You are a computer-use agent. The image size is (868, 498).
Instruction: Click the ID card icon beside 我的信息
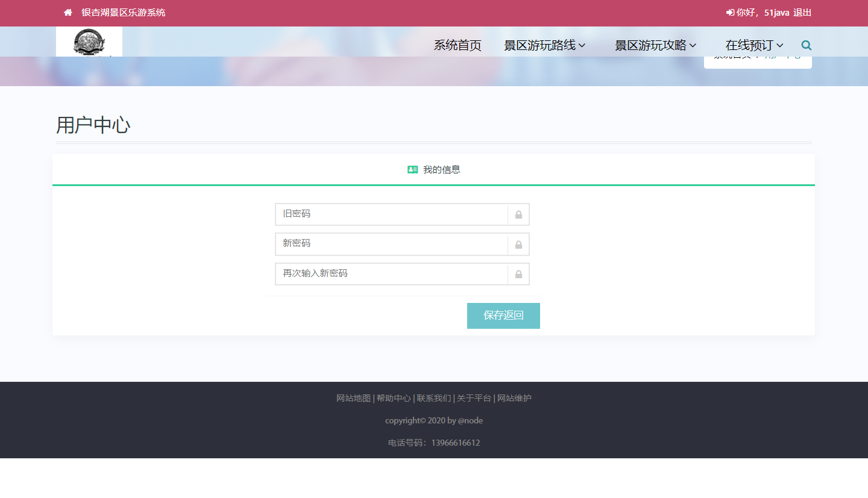pyautogui.click(x=413, y=170)
